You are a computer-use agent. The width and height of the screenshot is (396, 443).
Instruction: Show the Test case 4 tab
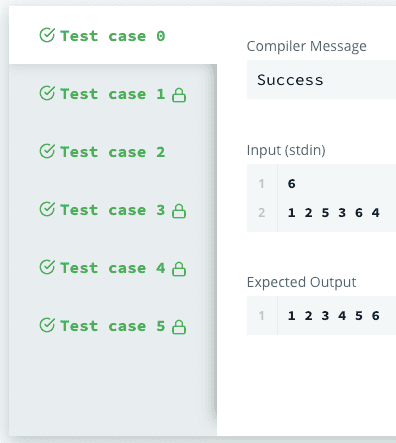coord(113,268)
